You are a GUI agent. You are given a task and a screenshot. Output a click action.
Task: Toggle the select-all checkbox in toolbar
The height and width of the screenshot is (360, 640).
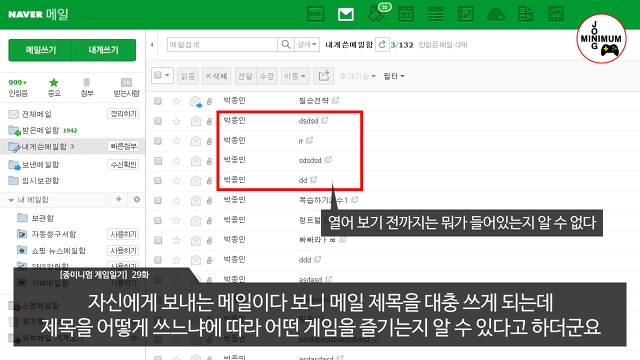pos(158,76)
